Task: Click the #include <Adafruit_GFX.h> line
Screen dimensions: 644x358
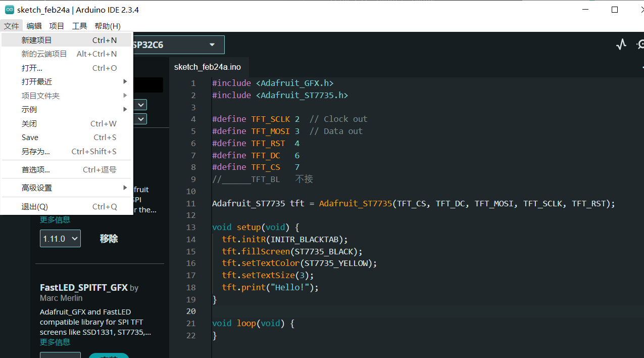Action: pyautogui.click(x=273, y=83)
